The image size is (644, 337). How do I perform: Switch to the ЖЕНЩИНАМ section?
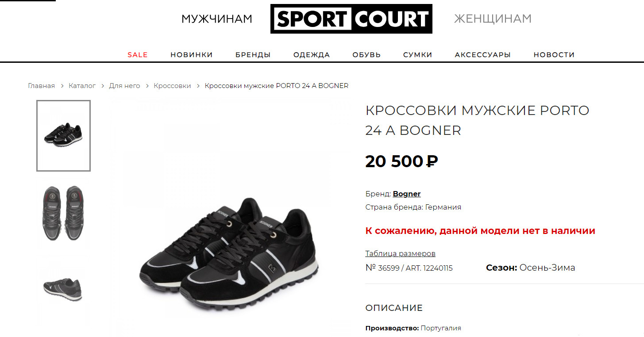pyautogui.click(x=493, y=19)
